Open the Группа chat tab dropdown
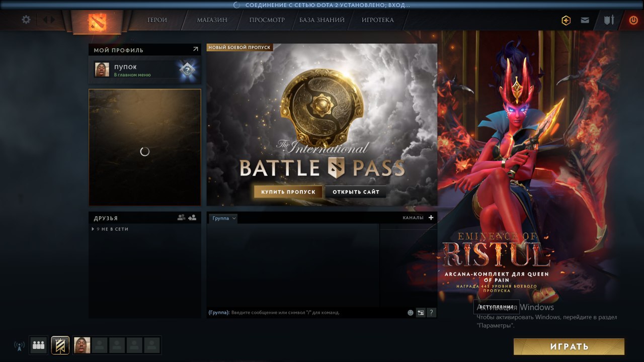 point(223,218)
